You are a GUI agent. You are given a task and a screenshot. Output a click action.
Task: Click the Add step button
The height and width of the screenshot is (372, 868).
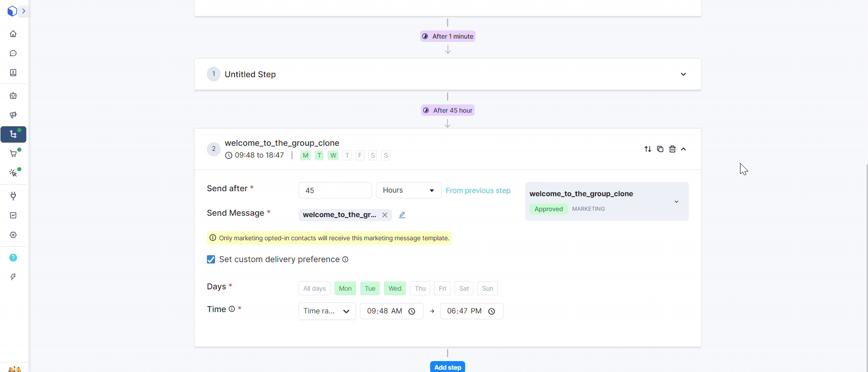click(x=447, y=367)
